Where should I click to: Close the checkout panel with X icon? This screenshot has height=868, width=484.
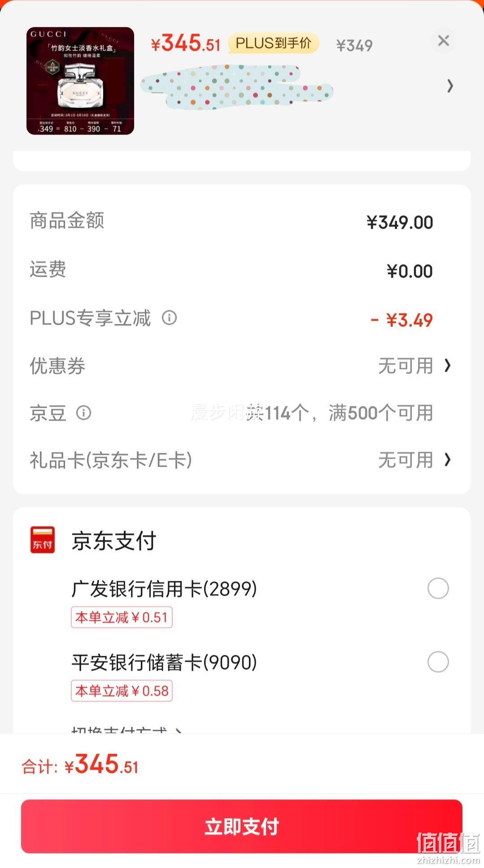[443, 41]
